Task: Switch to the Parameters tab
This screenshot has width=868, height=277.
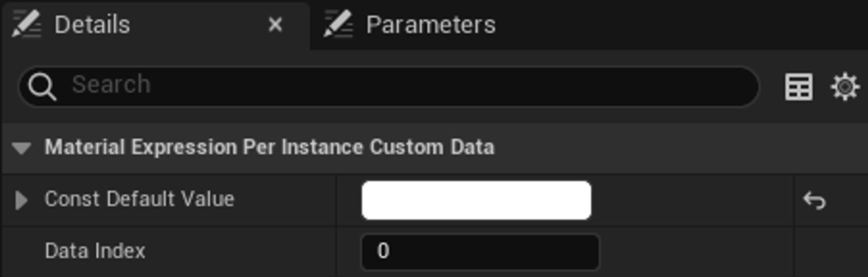Action: coord(429,25)
